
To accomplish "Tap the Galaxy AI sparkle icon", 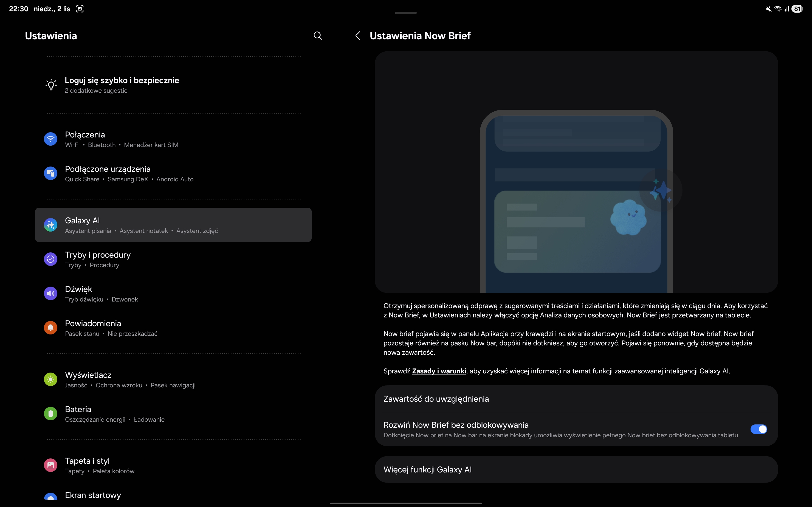I will [x=51, y=225].
